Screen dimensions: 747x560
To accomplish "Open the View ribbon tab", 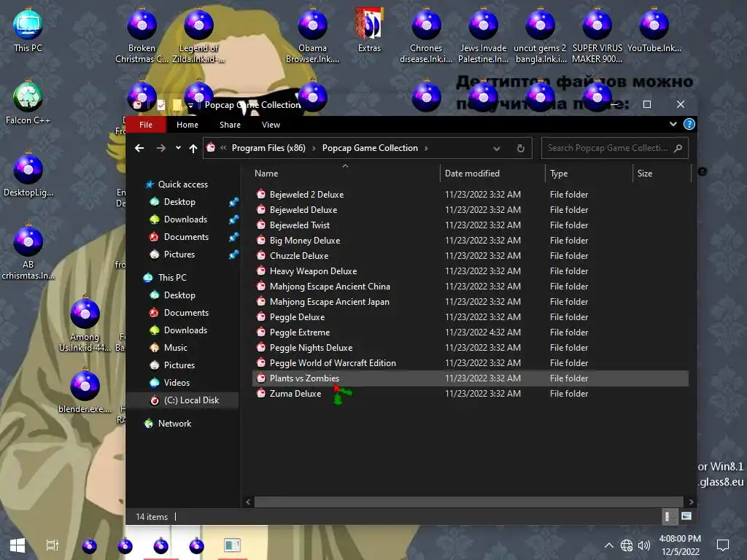I will pyautogui.click(x=271, y=124).
